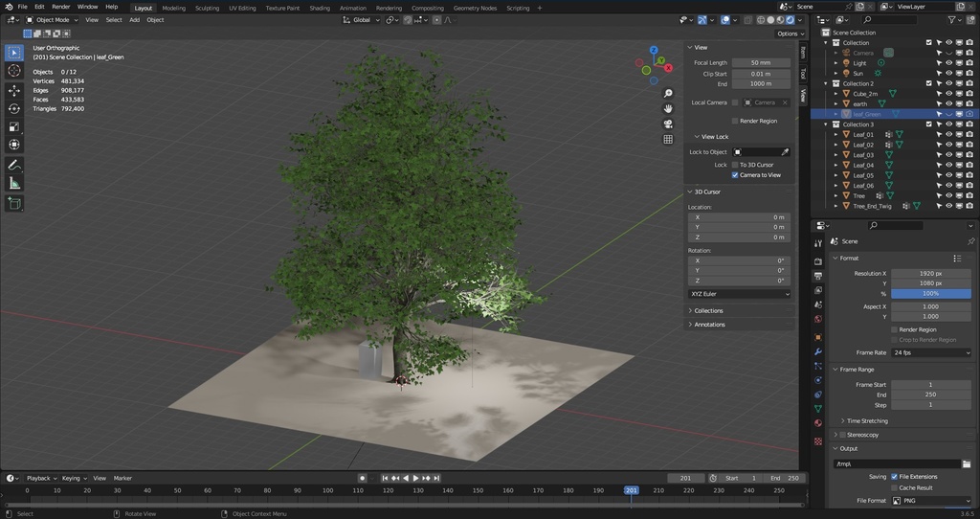
Task: Click the output folder browse icon
Action: (967, 464)
